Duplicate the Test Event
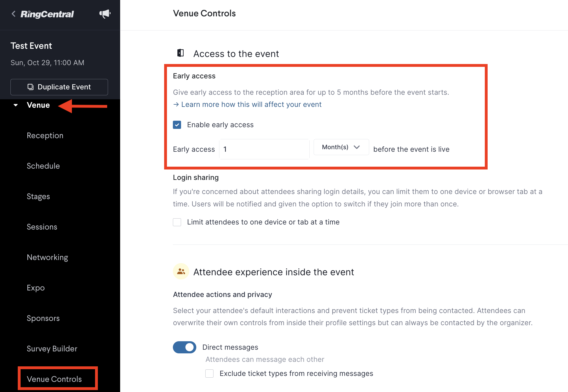568x392 pixels. tap(59, 87)
